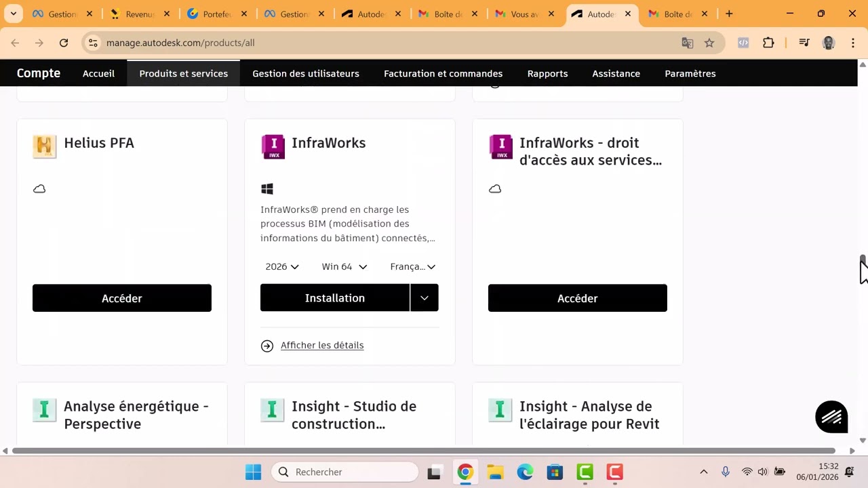Screen dimensions: 868x488
Task: Open a new browser tab
Action: coord(729,14)
